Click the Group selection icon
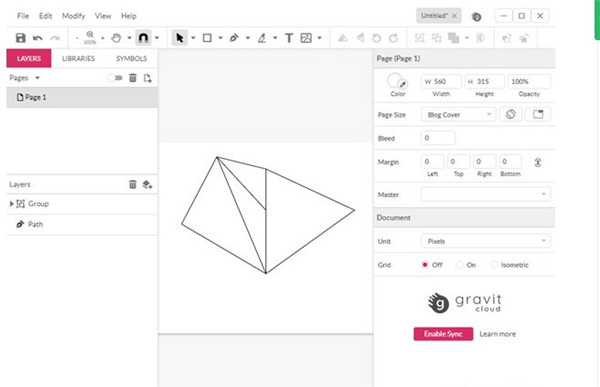 click(420, 38)
